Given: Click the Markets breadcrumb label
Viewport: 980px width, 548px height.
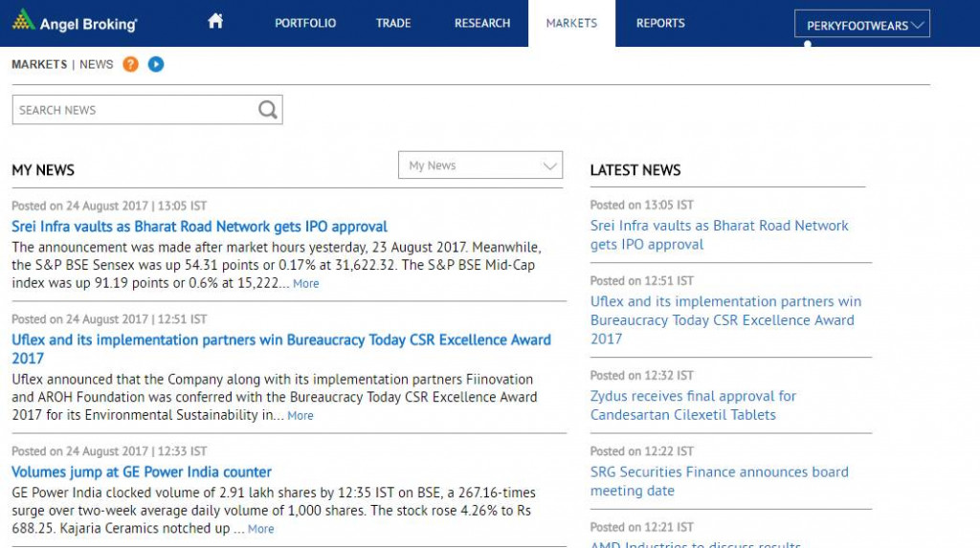Looking at the screenshot, I should pos(39,64).
